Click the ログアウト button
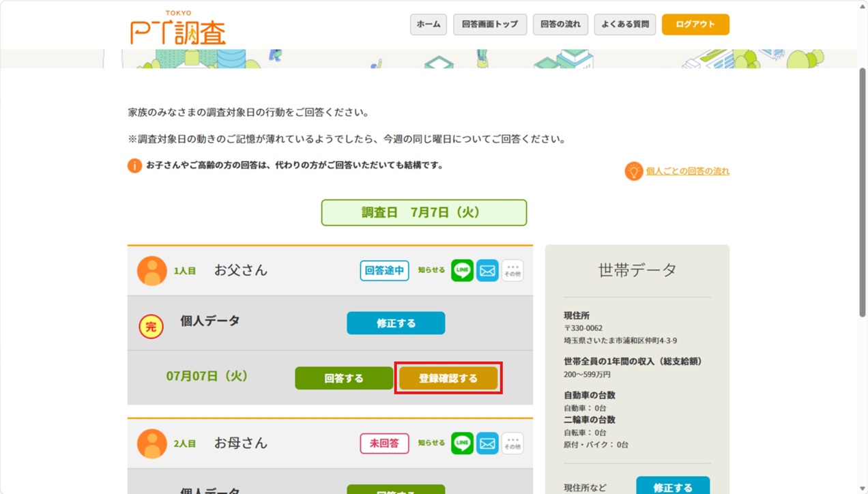Screen dimensions: 868x494 tap(695, 25)
